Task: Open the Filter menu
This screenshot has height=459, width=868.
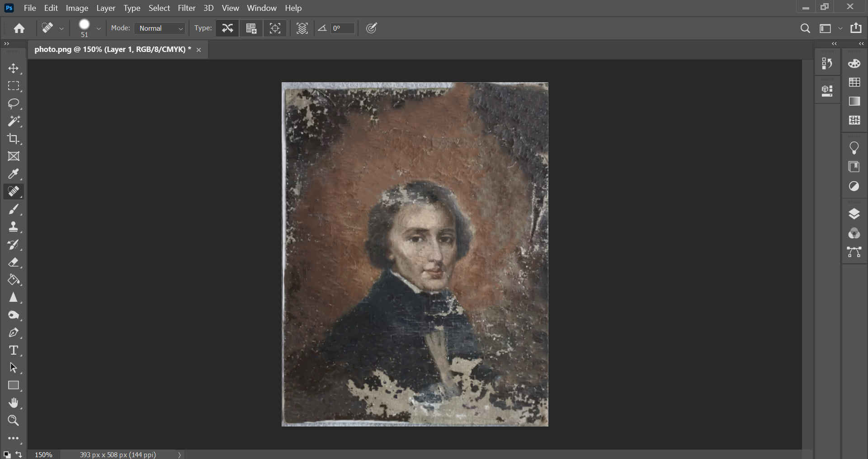Action: click(187, 8)
